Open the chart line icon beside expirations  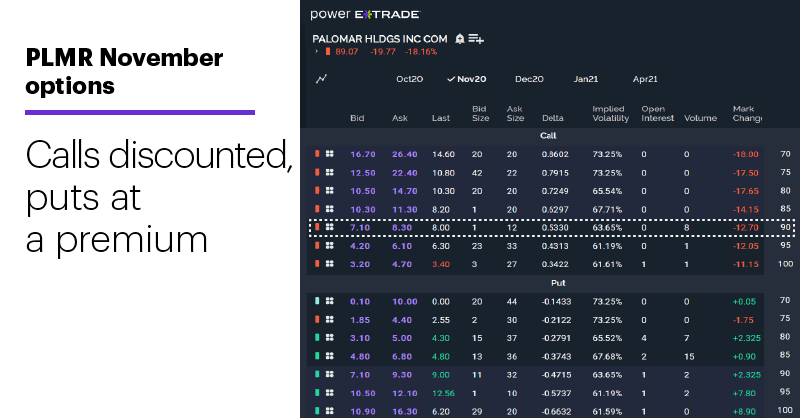coord(321,79)
